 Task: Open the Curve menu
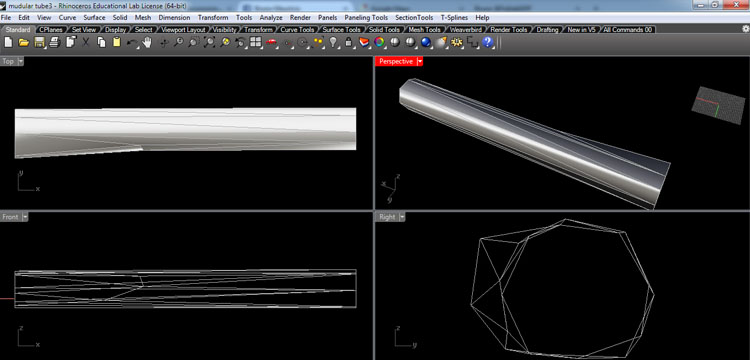coord(67,17)
